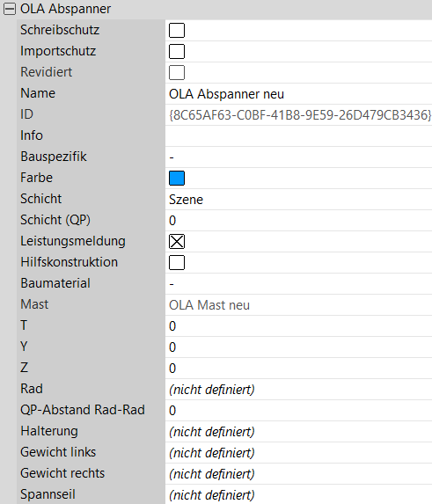Viewport: 432px width, 504px height.
Task: Collapse the OLA Abspanner section
Action: (10, 9)
